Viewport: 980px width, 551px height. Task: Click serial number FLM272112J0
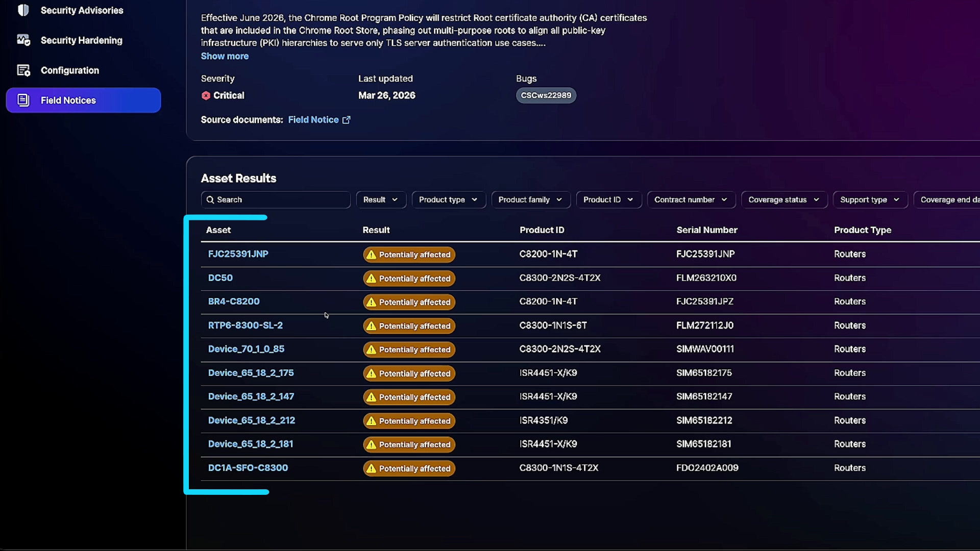point(705,325)
